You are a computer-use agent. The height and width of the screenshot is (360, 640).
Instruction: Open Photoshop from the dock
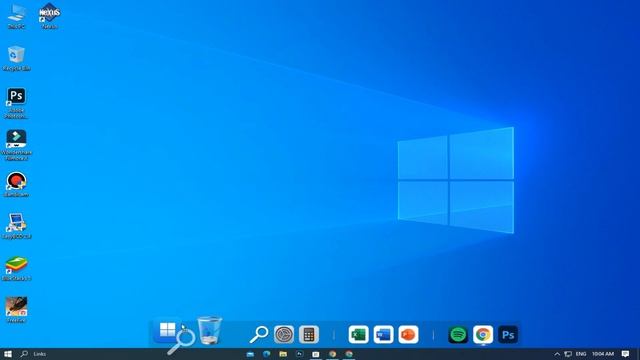[508, 335]
